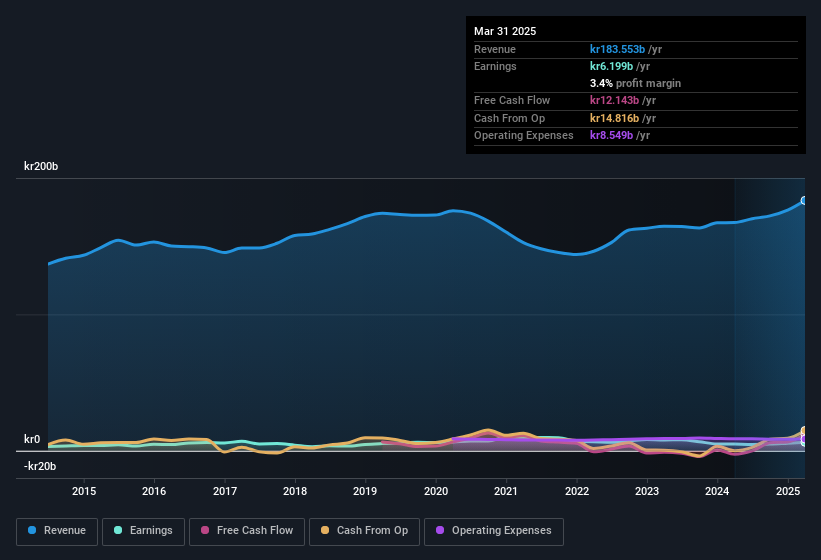The image size is (821, 560).
Task: Click the kr200b y-axis label
Action: pyautogui.click(x=41, y=166)
